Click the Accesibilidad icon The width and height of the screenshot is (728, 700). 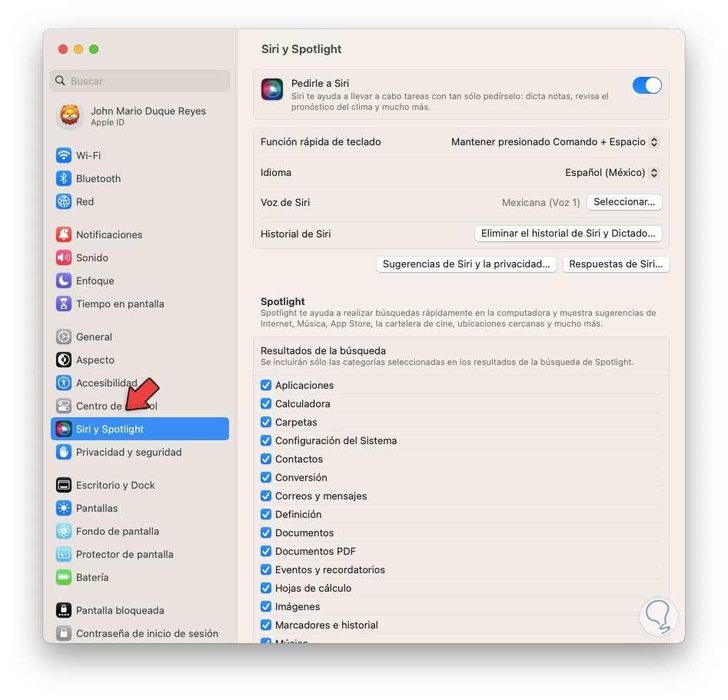pos(64,383)
